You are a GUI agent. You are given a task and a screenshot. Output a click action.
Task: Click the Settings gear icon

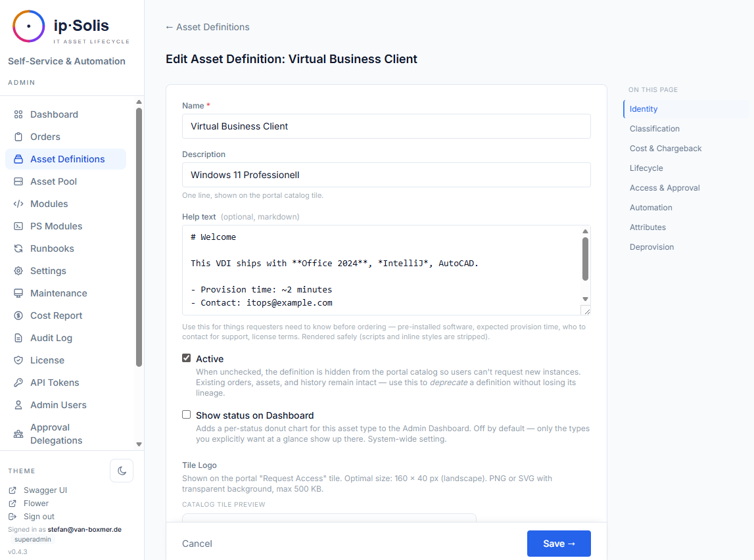pos(18,271)
